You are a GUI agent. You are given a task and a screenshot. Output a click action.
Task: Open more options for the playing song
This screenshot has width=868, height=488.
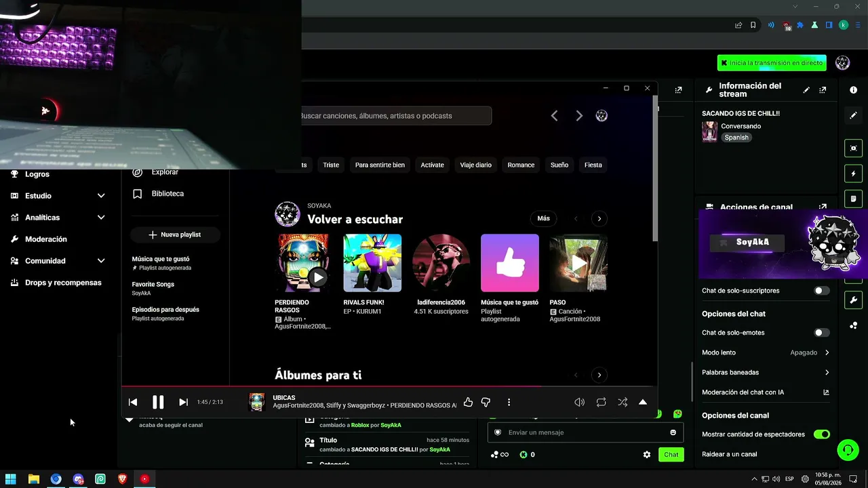pyautogui.click(x=509, y=402)
